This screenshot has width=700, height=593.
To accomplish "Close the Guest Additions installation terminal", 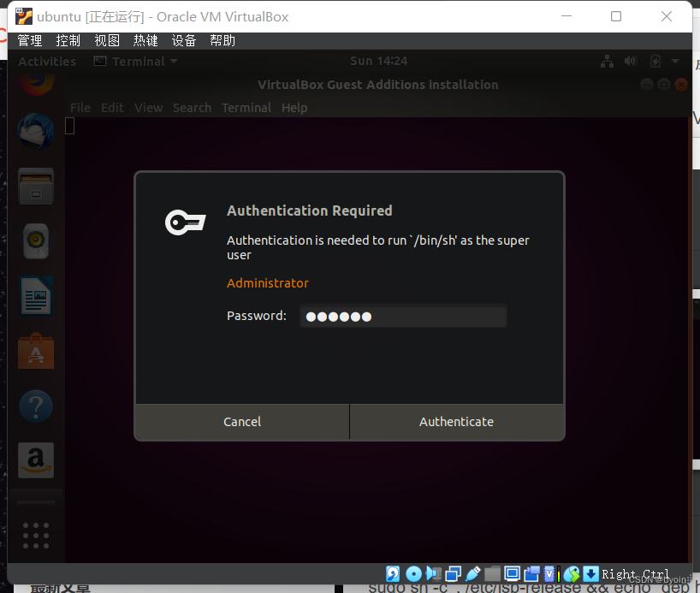I will 681,85.
